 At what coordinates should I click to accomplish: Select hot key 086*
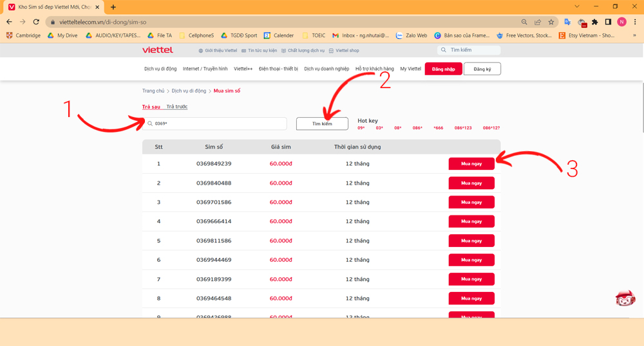(417, 128)
